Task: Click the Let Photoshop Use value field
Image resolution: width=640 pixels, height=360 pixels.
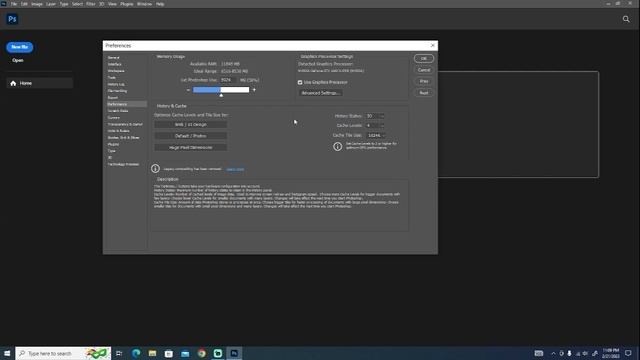Action: click(x=228, y=80)
